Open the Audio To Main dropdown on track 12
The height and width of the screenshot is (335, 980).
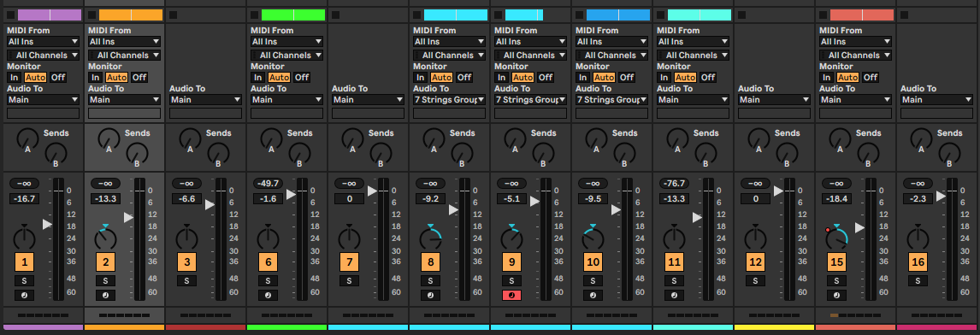pyautogui.click(x=775, y=99)
